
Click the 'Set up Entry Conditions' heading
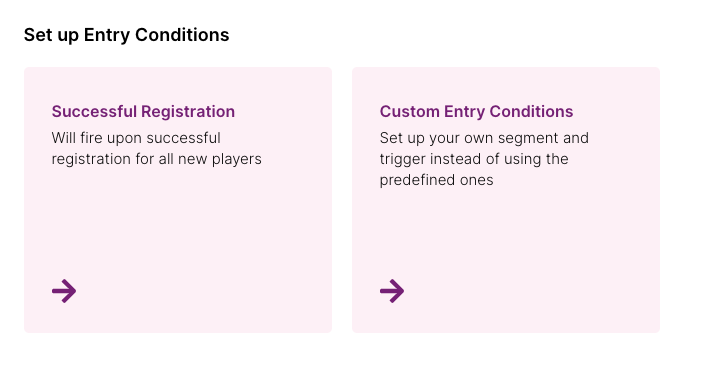(x=127, y=35)
